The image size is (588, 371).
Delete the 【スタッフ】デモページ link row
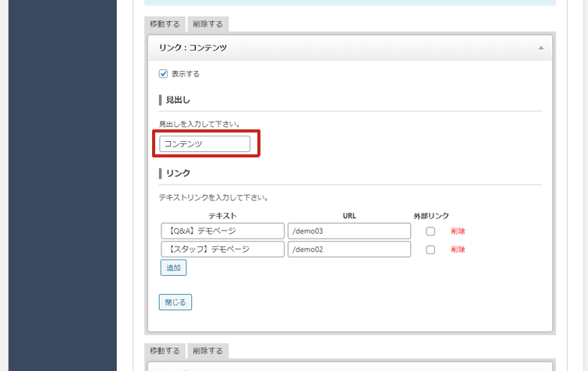458,250
